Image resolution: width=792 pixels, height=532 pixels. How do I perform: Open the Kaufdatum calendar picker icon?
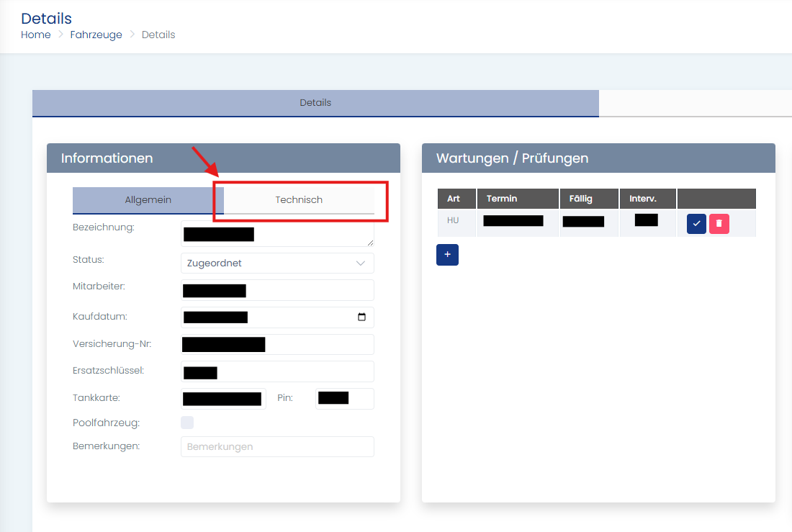point(361,317)
